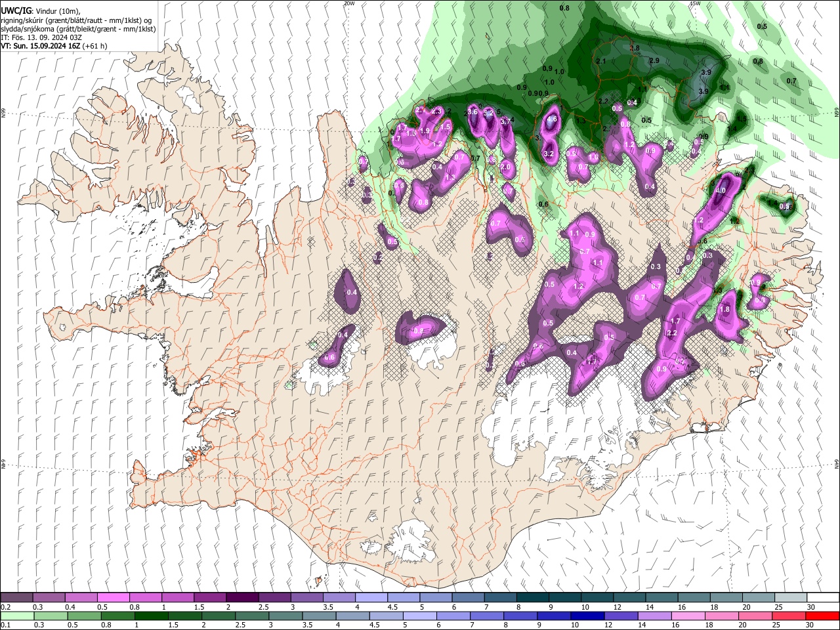Viewport: 840px width, 630px height.
Task: Click the 8 swatch in lower blue legend row
Action: click(x=520, y=616)
